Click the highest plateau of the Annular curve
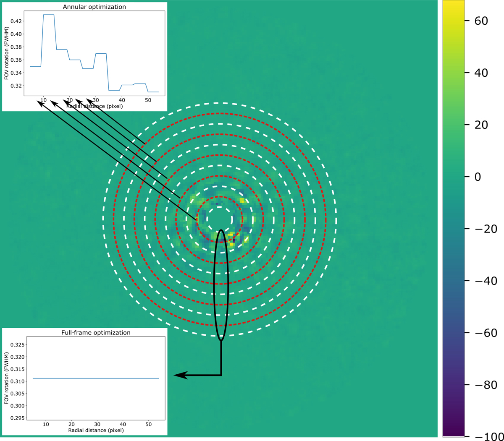504x441 pixels. click(x=49, y=15)
